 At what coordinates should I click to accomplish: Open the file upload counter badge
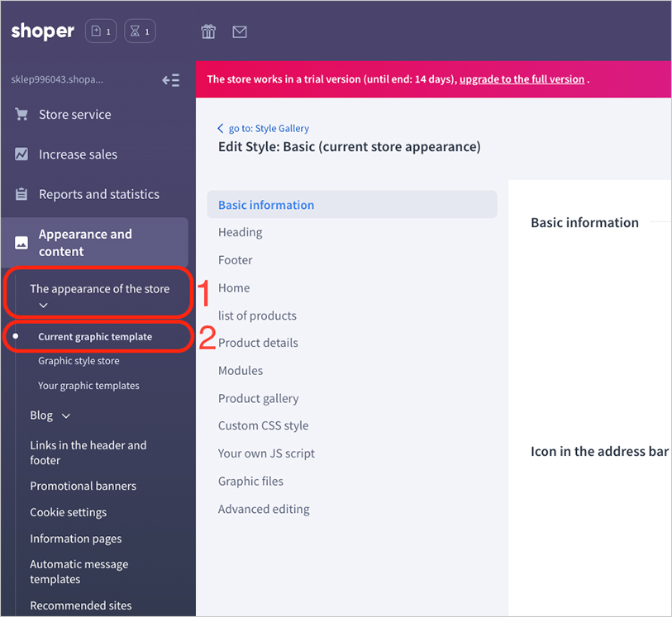[x=101, y=31]
